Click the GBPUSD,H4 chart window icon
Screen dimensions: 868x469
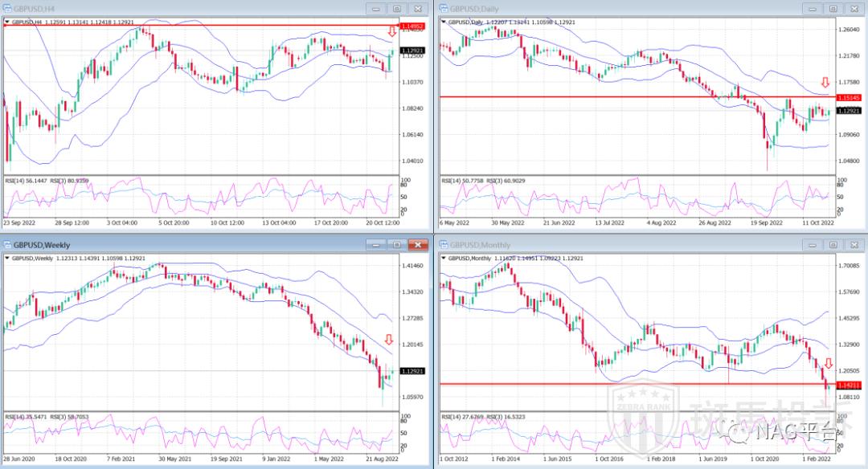click(x=7, y=8)
